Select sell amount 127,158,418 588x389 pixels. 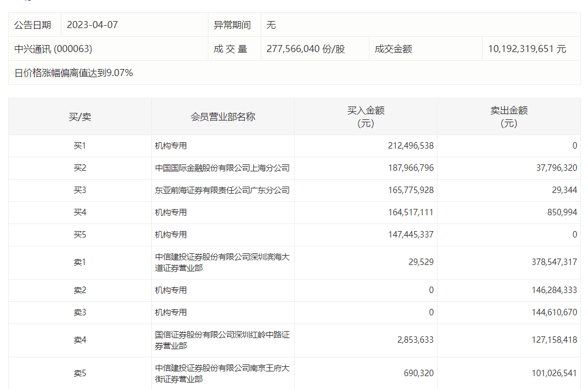point(554,340)
